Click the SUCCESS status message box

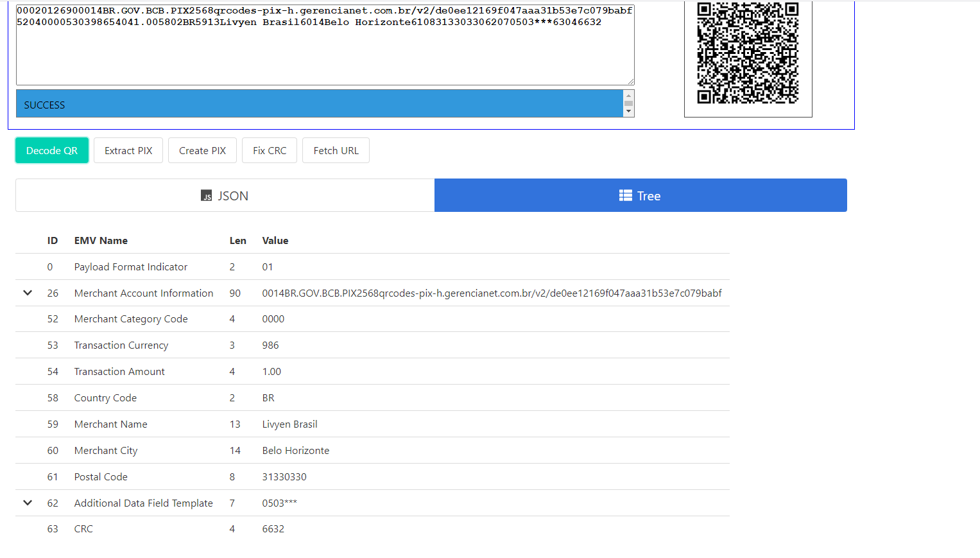(319, 103)
